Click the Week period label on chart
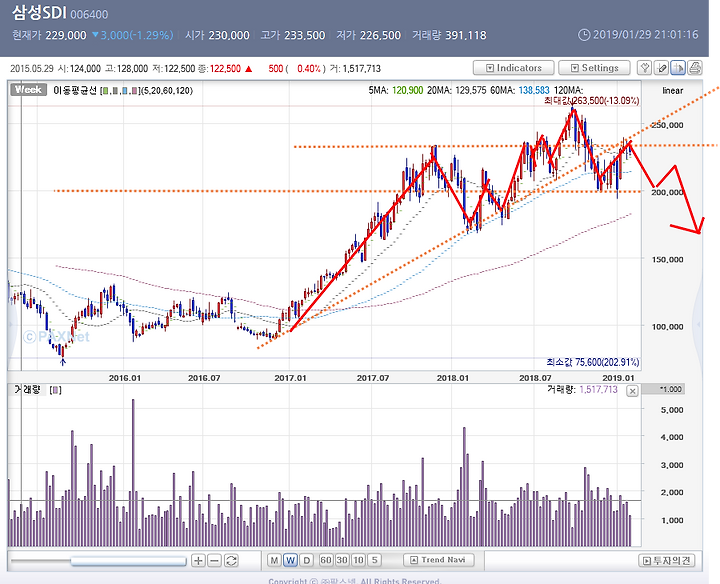 (28, 90)
